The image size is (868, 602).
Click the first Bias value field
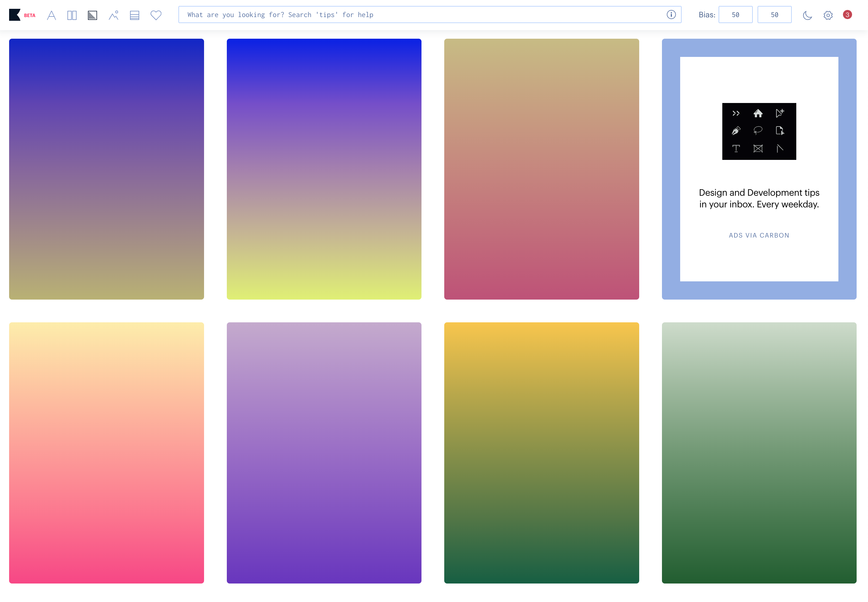pyautogui.click(x=735, y=15)
